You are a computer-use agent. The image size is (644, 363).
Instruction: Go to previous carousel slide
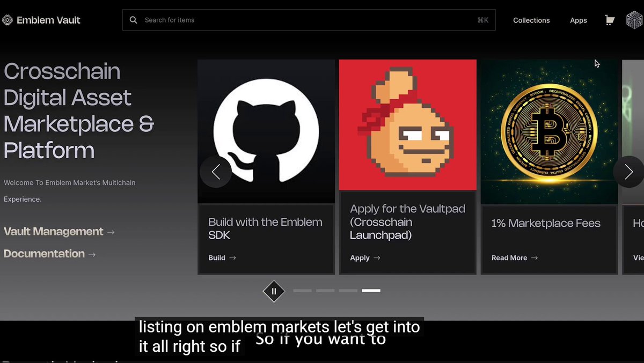(216, 172)
